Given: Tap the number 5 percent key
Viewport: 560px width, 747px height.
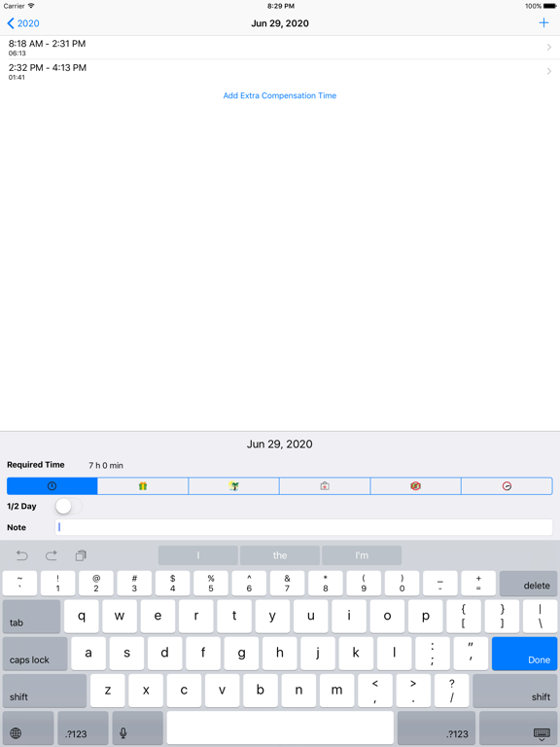Looking at the screenshot, I should 211,584.
